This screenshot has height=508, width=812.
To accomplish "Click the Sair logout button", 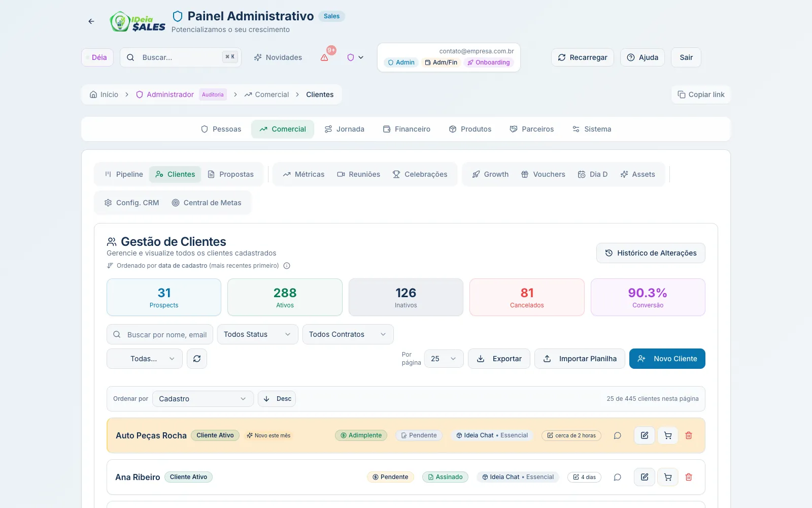I will click(686, 57).
